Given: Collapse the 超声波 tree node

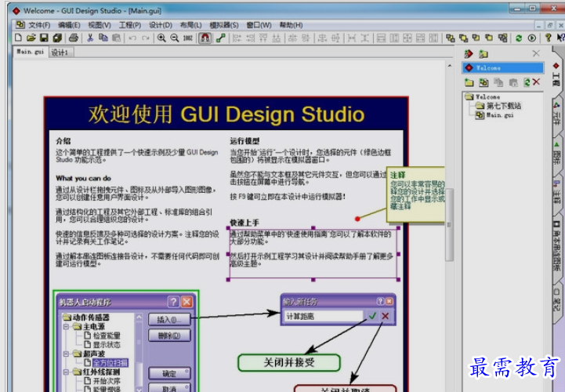Looking at the screenshot, I should tap(67, 354).
